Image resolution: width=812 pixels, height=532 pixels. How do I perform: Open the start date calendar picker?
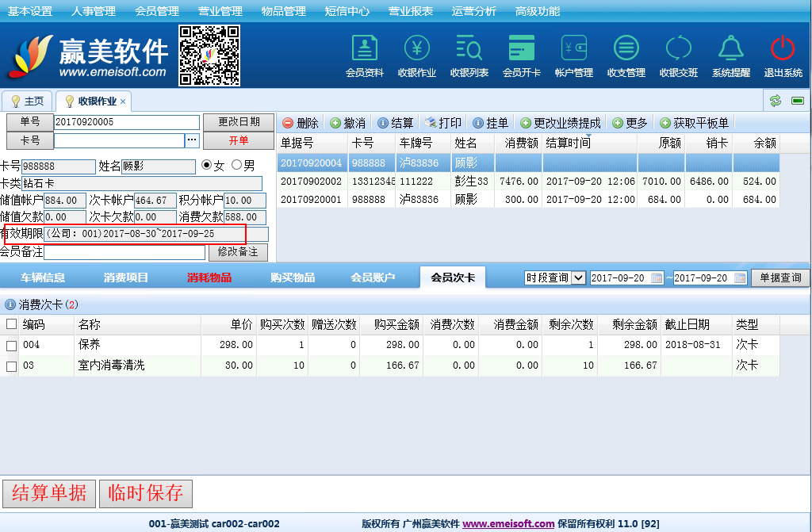tap(657, 278)
